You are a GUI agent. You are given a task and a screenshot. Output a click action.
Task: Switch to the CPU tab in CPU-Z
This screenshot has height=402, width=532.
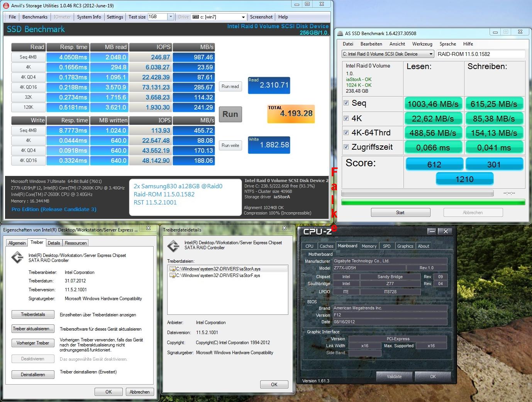(x=310, y=246)
